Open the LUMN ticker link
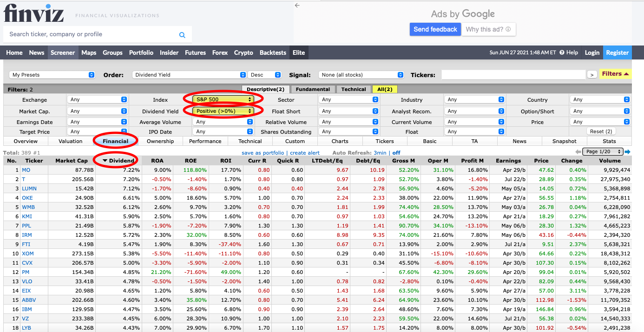 pyautogui.click(x=29, y=189)
